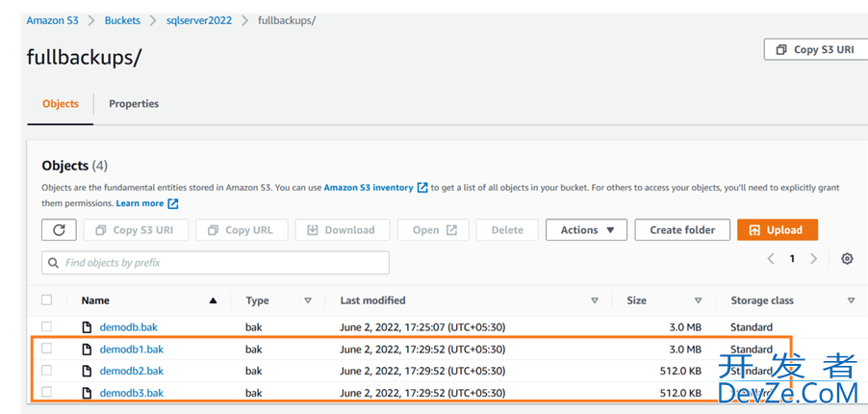Viewport: 868px width, 414px height.
Task: Click the file icon beside demodb3.bak
Action: (87, 393)
